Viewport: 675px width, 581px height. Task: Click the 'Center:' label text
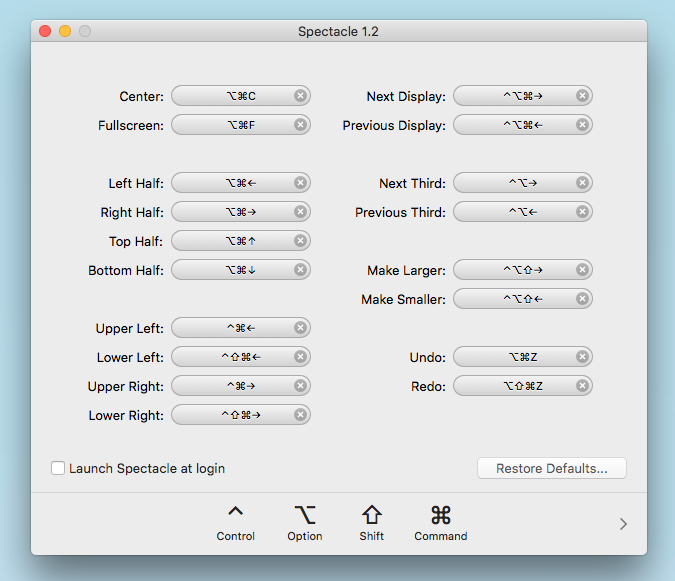[x=142, y=96]
